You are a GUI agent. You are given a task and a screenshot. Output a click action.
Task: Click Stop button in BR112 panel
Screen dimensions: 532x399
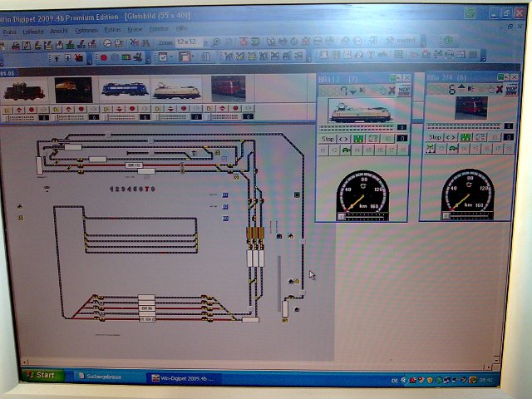(328, 139)
